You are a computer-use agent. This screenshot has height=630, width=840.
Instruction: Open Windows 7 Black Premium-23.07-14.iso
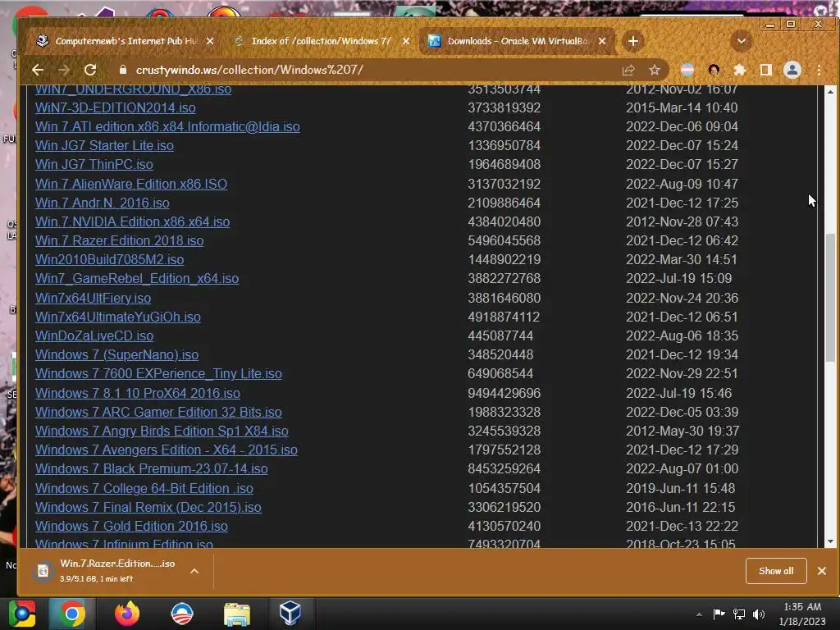point(152,468)
